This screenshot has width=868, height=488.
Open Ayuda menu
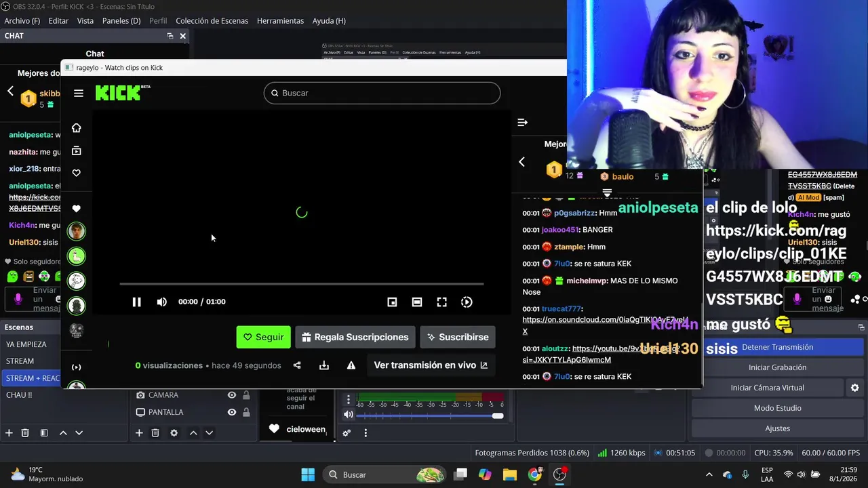coord(329,21)
